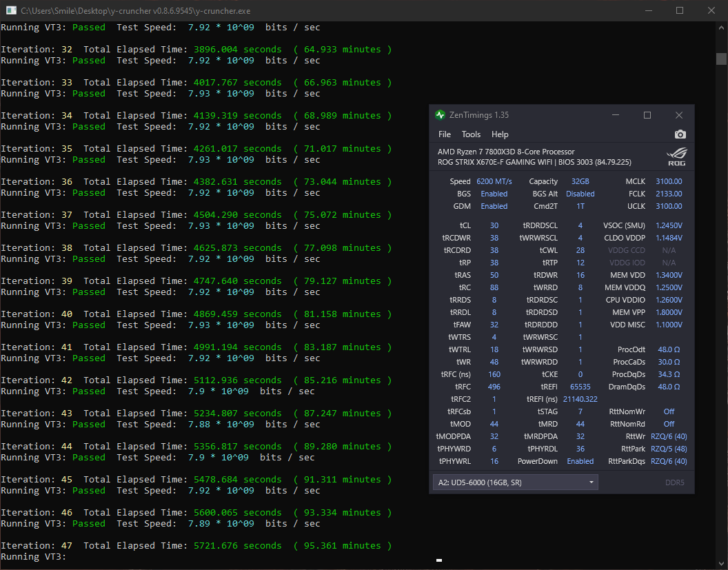728x570 pixels.
Task: Click the CPU VDDIO 1.2600V value
Action: (669, 300)
